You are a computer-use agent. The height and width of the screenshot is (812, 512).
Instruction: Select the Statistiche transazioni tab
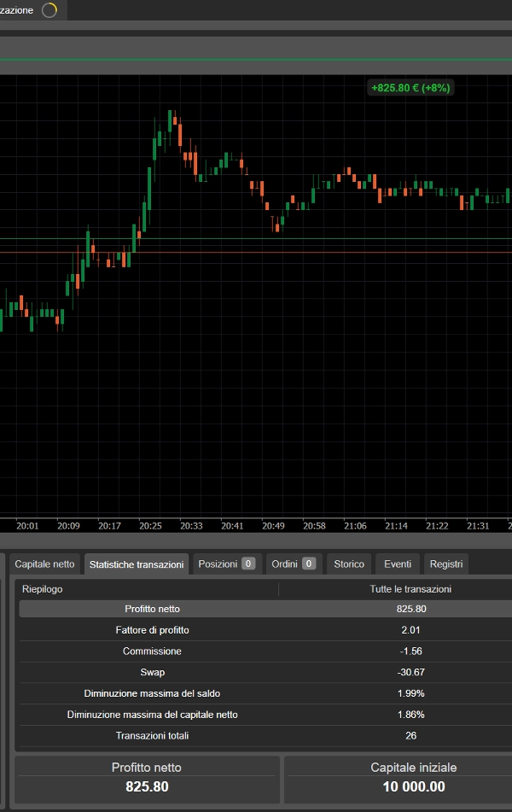pos(137,564)
